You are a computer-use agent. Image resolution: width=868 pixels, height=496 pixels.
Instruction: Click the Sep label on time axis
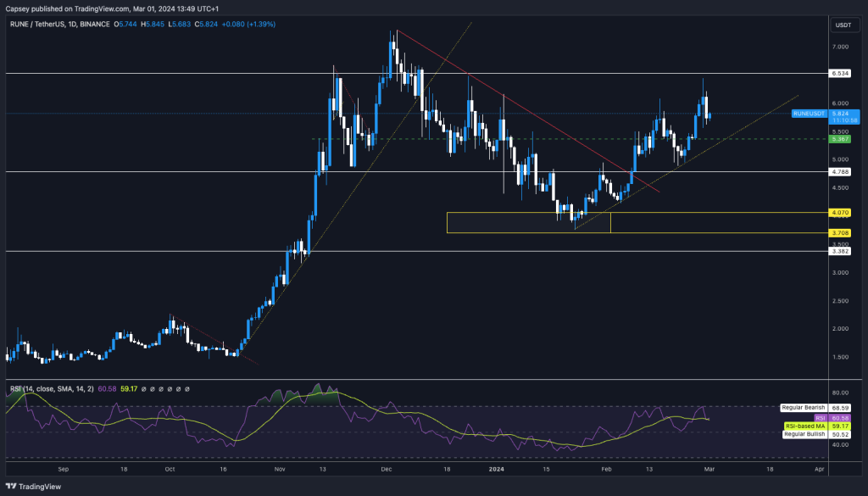point(64,470)
